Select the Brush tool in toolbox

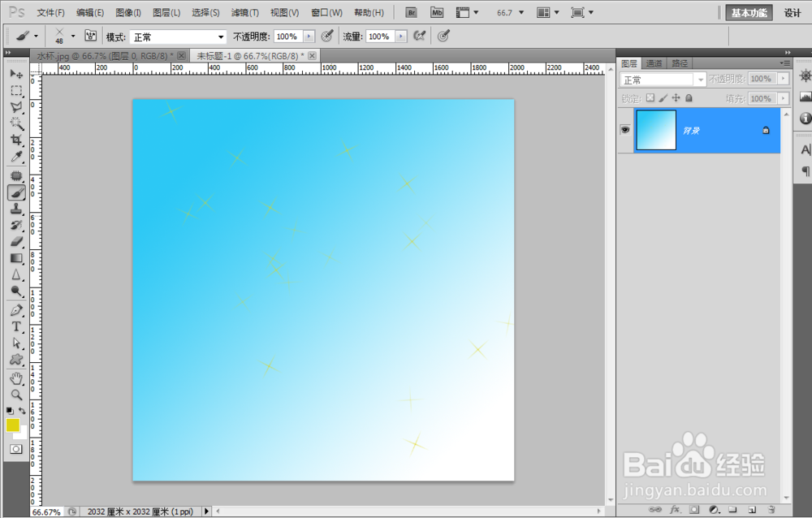16,192
